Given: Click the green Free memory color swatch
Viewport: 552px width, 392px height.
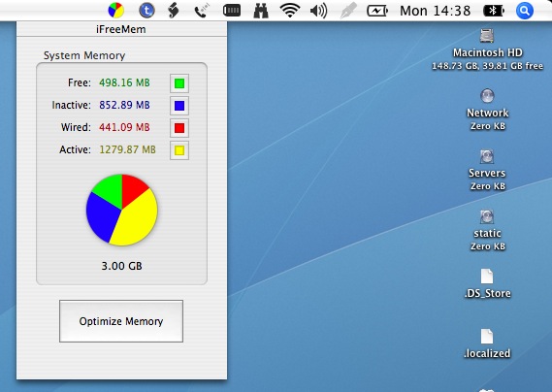Looking at the screenshot, I should coord(179,83).
